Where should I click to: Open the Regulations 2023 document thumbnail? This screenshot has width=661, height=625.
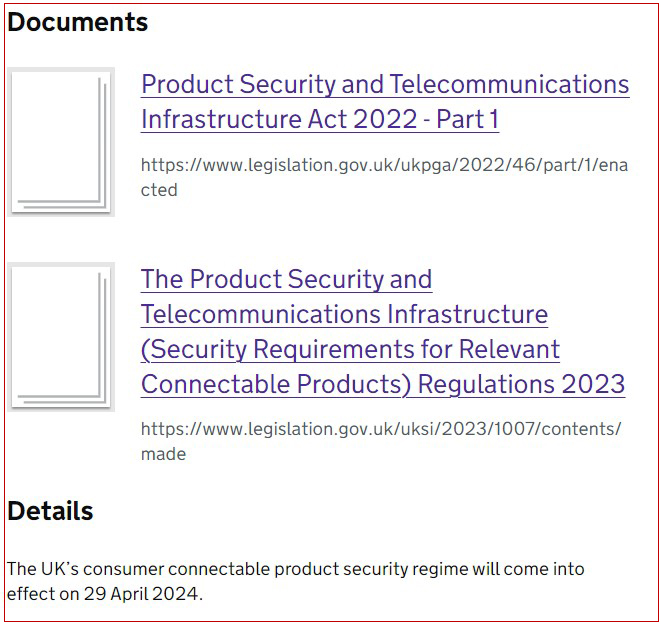pyautogui.click(x=62, y=336)
